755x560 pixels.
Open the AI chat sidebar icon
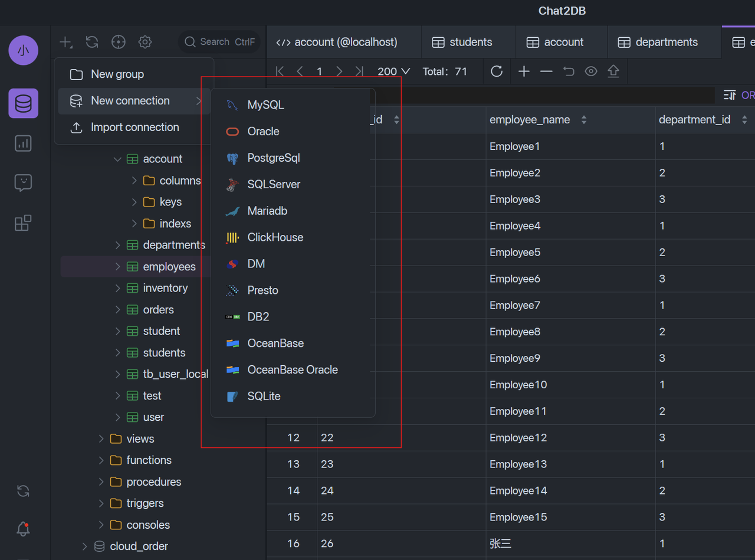[23, 183]
